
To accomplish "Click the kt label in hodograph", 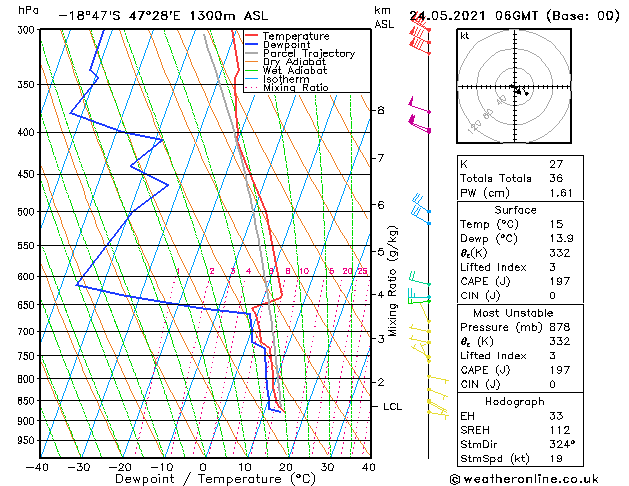I will (465, 36).
